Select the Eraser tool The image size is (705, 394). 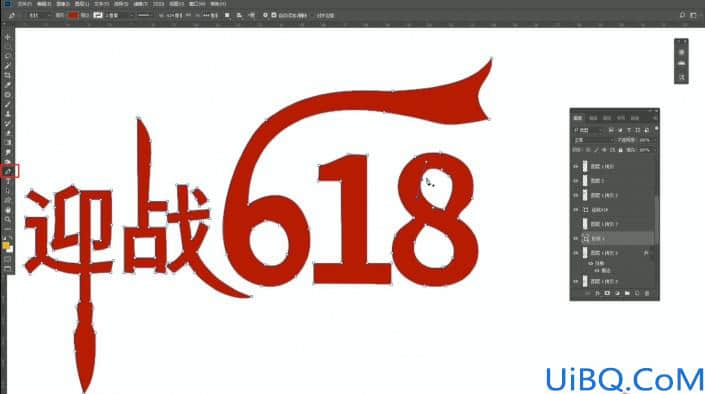tap(8, 133)
